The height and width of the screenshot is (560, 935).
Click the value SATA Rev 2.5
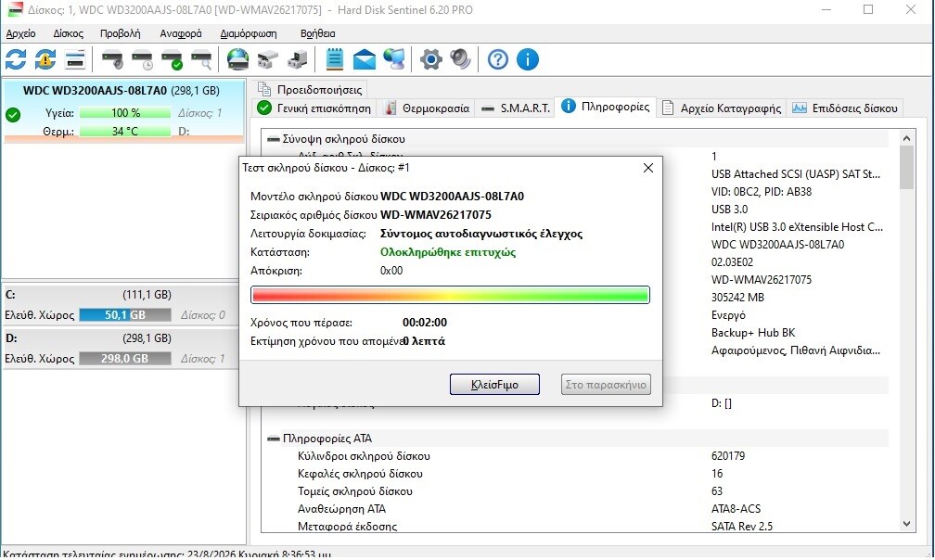pos(742,527)
